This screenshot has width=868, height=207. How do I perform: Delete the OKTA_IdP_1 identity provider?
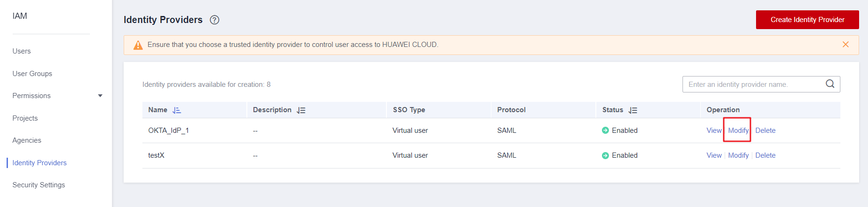[765, 130]
